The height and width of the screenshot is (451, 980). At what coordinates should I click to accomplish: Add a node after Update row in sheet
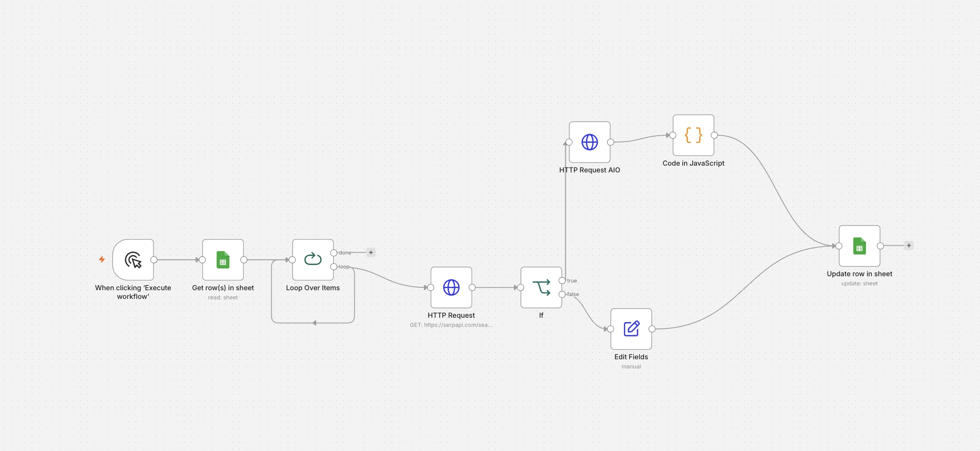coord(909,246)
